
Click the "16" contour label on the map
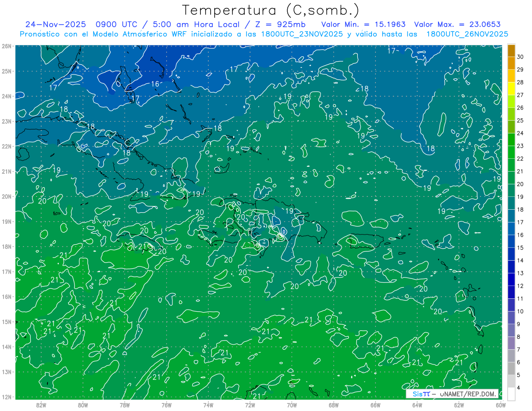tap(155, 84)
